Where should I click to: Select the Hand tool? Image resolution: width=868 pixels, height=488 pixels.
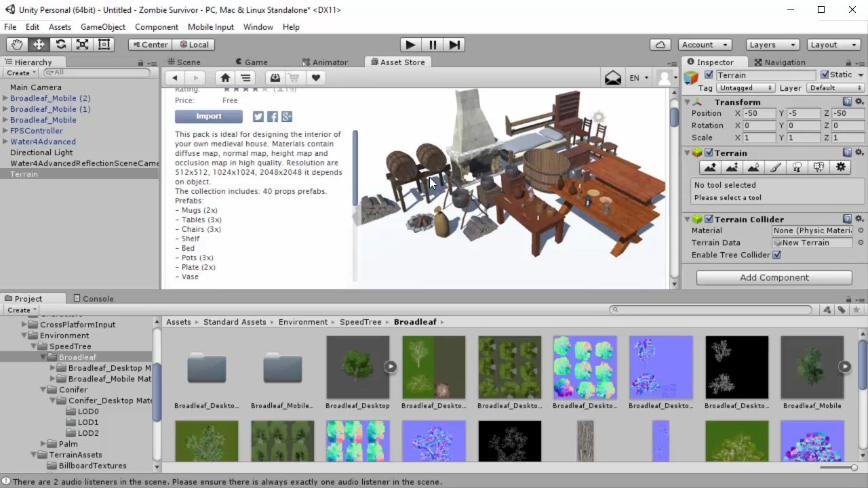[17, 45]
